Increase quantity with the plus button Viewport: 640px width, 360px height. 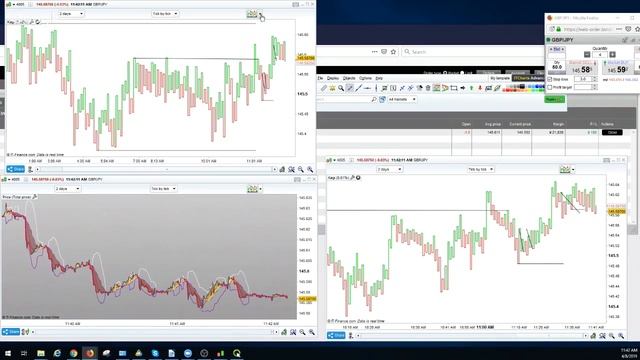coord(612,54)
